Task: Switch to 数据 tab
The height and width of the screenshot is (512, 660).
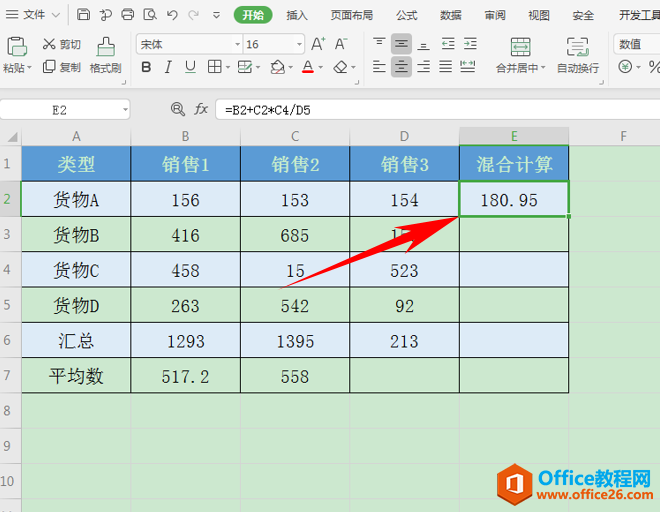Action: coord(451,16)
